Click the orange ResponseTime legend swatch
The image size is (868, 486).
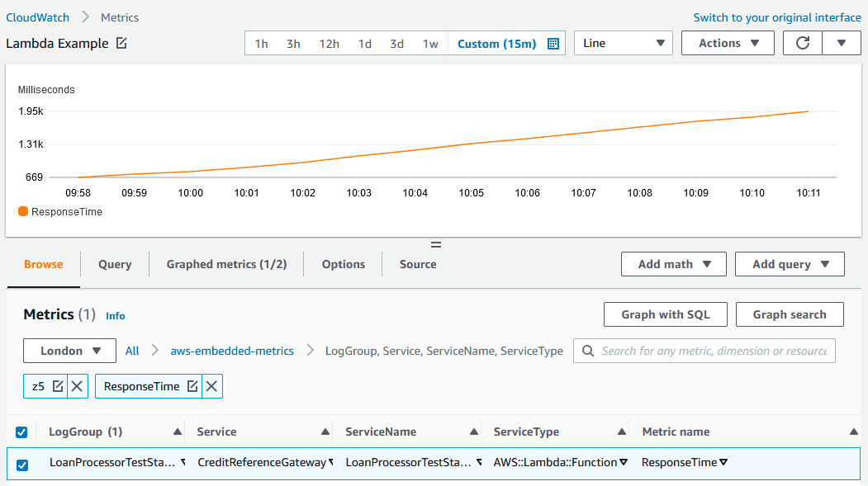(x=23, y=211)
